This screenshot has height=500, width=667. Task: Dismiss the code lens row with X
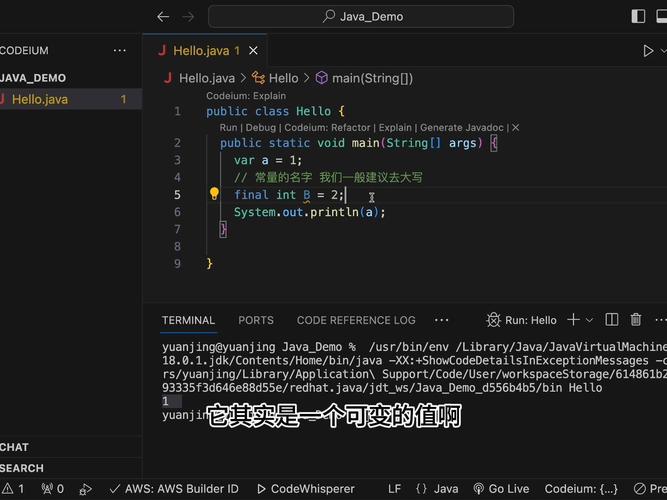point(516,128)
